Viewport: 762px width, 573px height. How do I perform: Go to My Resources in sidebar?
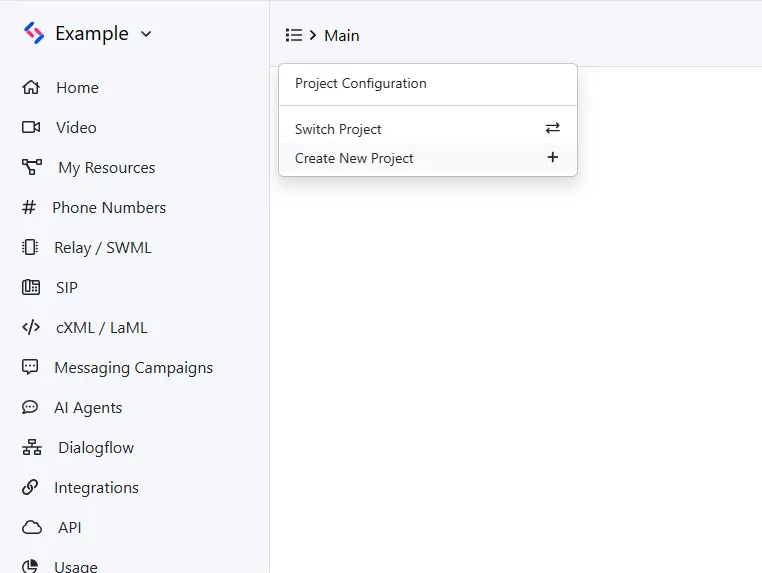[106, 168]
